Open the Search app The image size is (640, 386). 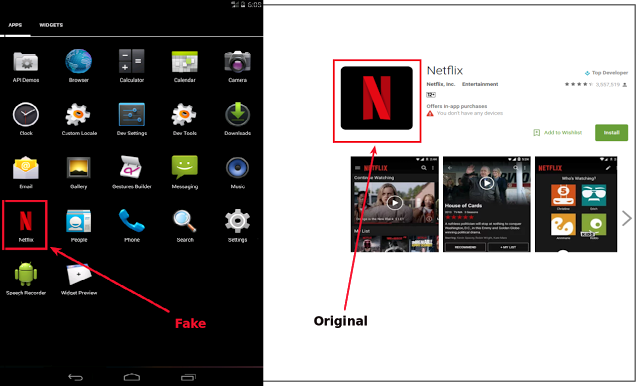[184, 225]
